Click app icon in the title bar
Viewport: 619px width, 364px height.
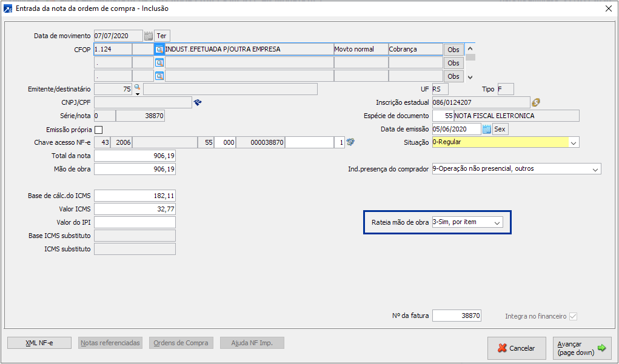(7, 8)
